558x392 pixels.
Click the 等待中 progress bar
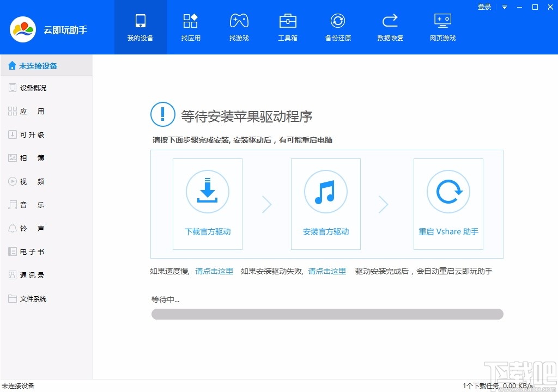(x=327, y=314)
